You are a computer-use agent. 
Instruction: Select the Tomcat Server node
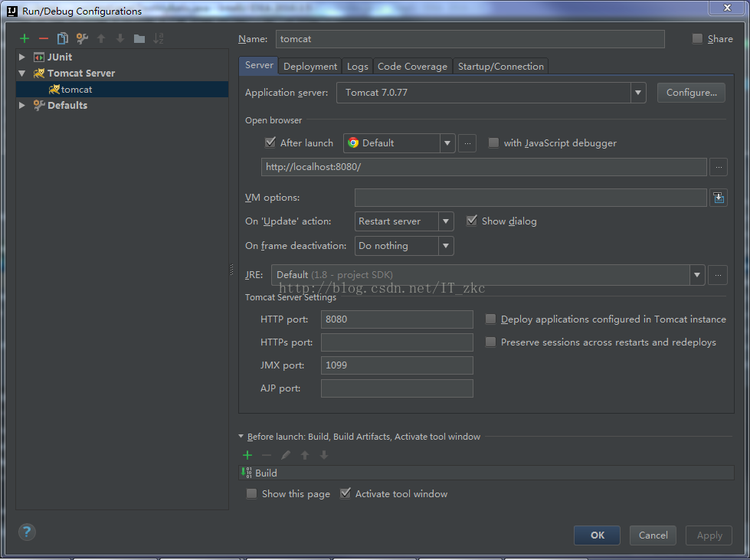tap(81, 74)
